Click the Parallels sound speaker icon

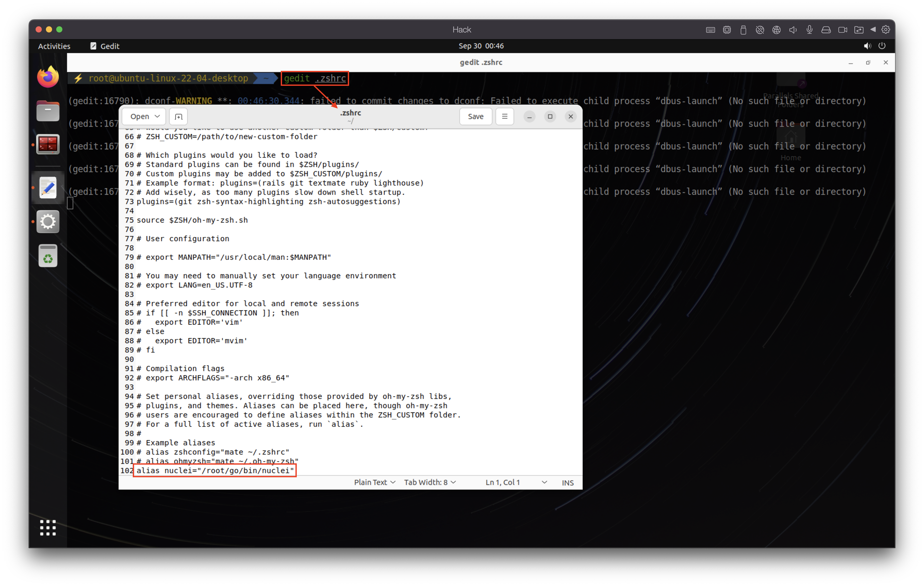pyautogui.click(x=793, y=30)
